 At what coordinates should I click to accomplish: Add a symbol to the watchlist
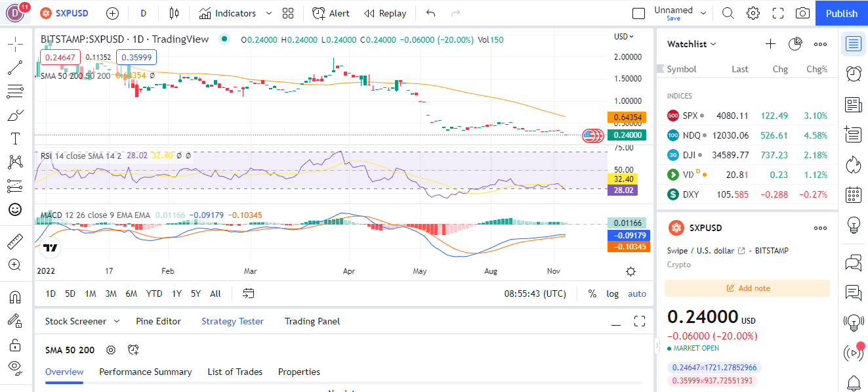click(770, 44)
